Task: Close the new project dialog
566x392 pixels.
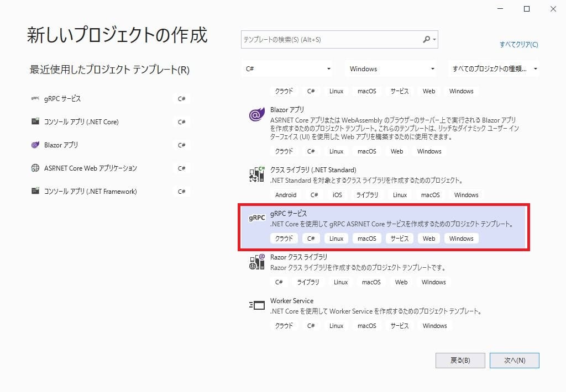Action: [553, 9]
